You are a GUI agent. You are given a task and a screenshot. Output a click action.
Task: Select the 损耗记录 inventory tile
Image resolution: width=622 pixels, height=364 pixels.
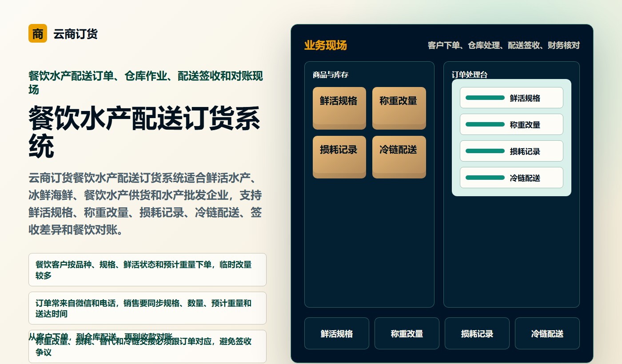pos(339,157)
